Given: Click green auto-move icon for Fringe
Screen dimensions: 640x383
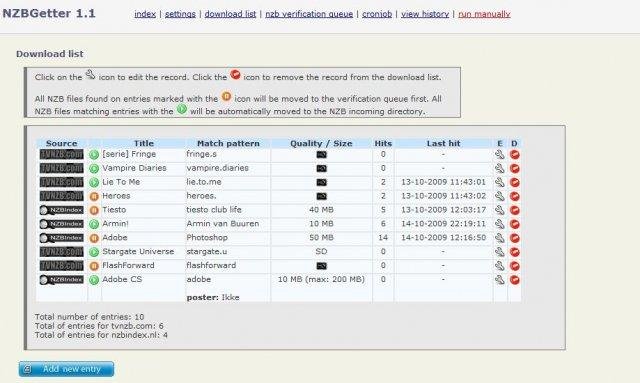Looking at the screenshot, I should click(94, 155).
